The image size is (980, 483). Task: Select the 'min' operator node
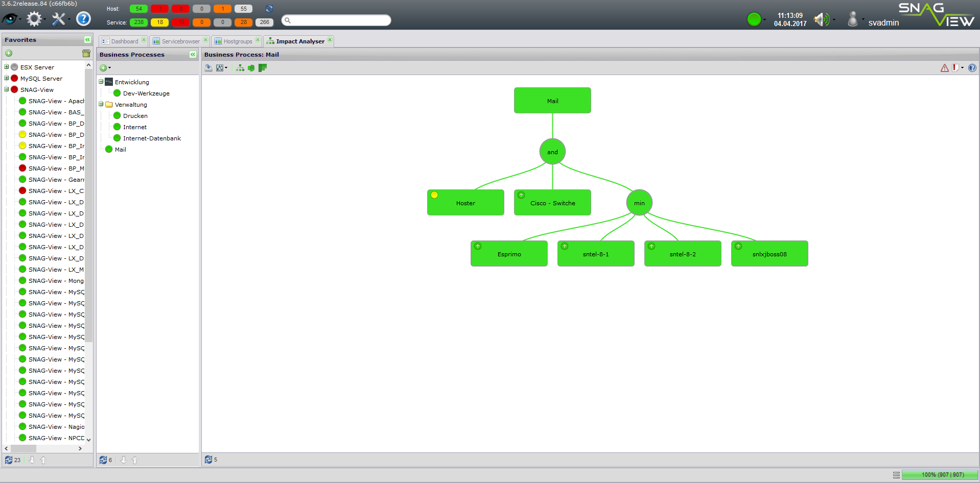pyautogui.click(x=639, y=203)
